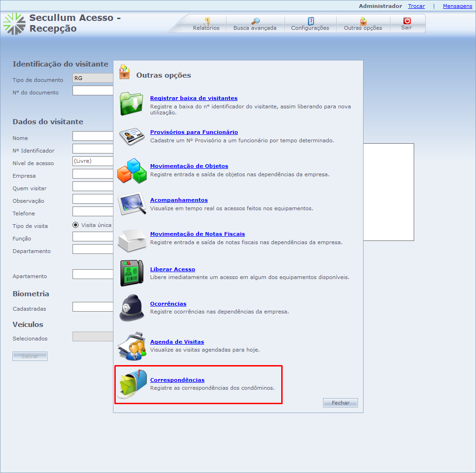Open Relatórios in the top toolbar

point(206,24)
